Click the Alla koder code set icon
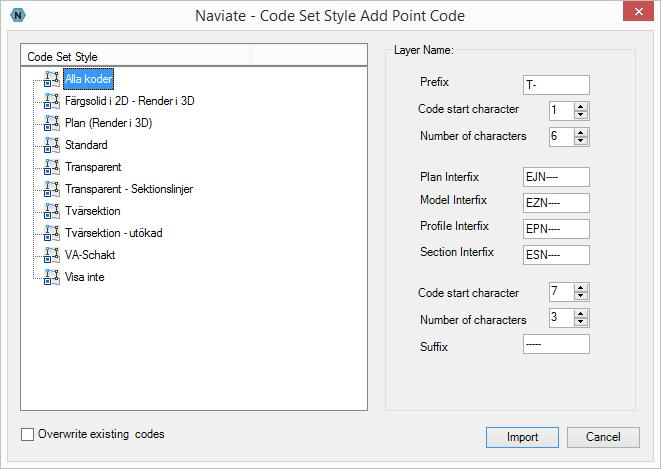Image resolution: width=661 pixels, height=469 pixels. coord(52,79)
